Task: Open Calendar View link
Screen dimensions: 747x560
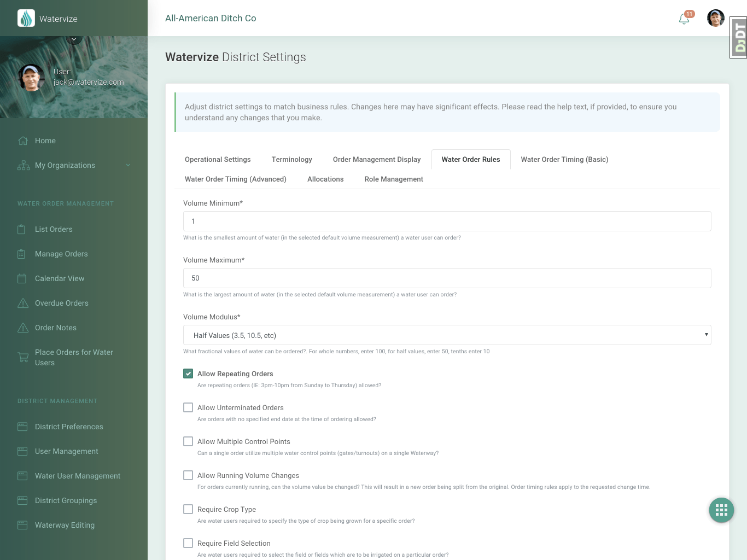Action: tap(60, 278)
